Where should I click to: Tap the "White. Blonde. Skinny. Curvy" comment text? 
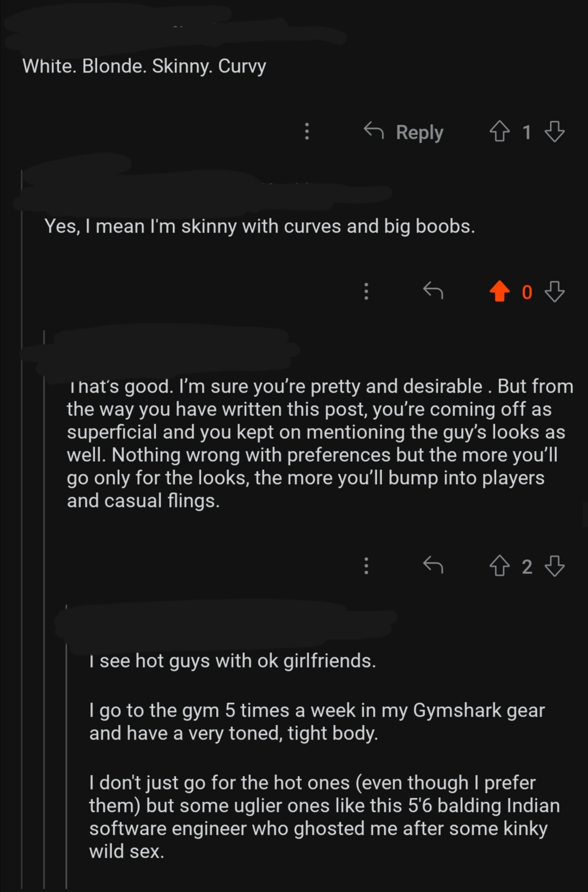coord(144,66)
